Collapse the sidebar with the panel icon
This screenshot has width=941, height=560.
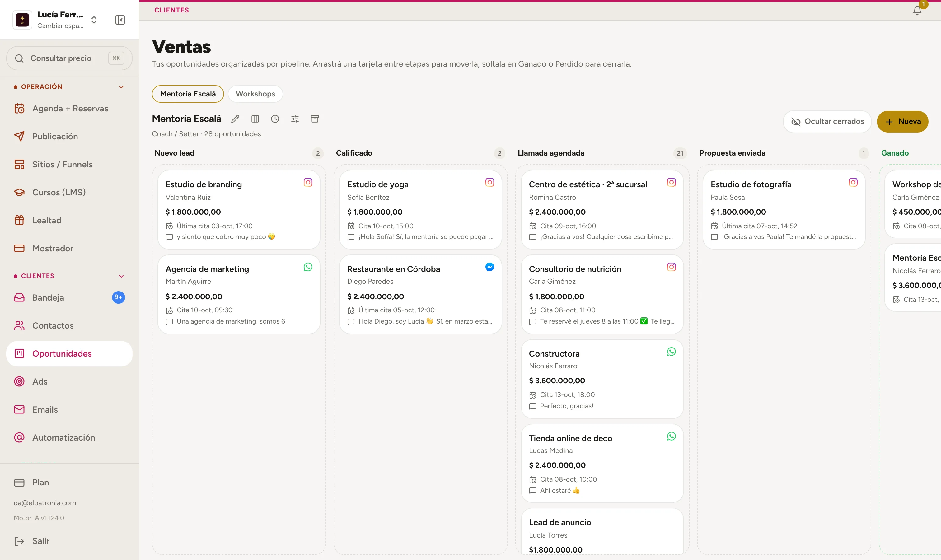pyautogui.click(x=120, y=20)
